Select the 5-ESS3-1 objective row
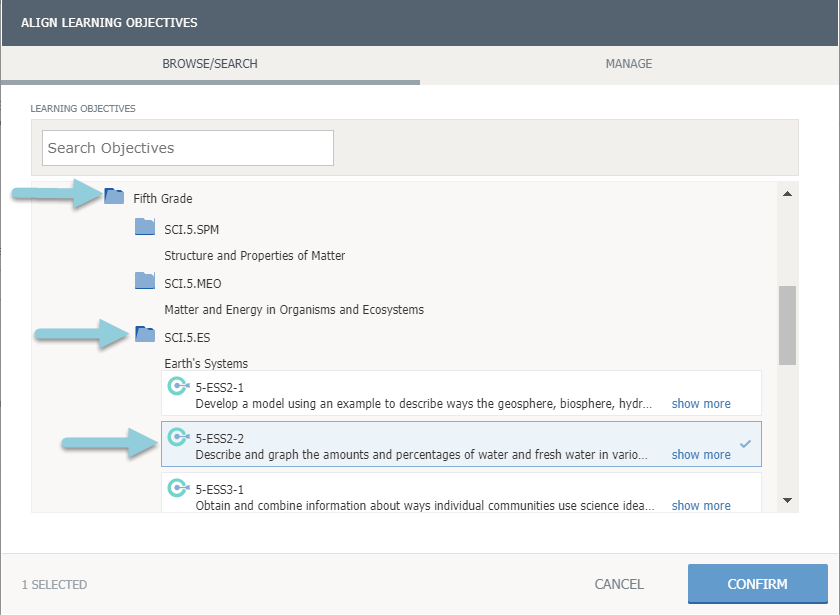Image resolution: width=840 pixels, height=615 pixels. pyautogui.click(x=420, y=493)
